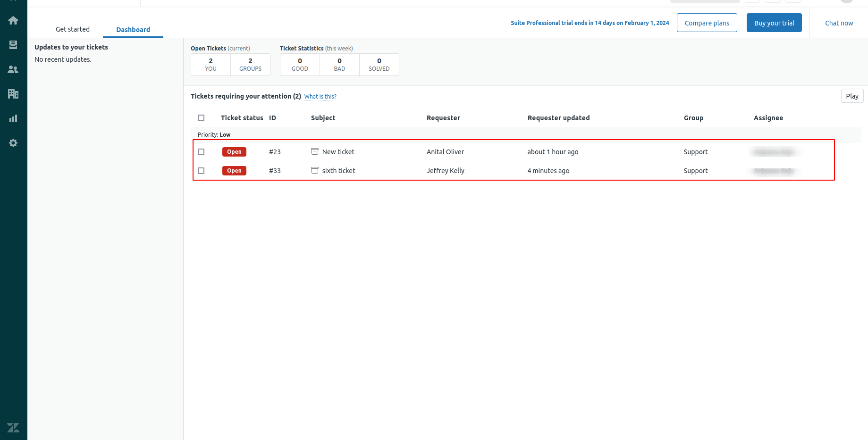This screenshot has width=868, height=440.
Task: Check the box for ticket #33
Action: [x=201, y=171]
